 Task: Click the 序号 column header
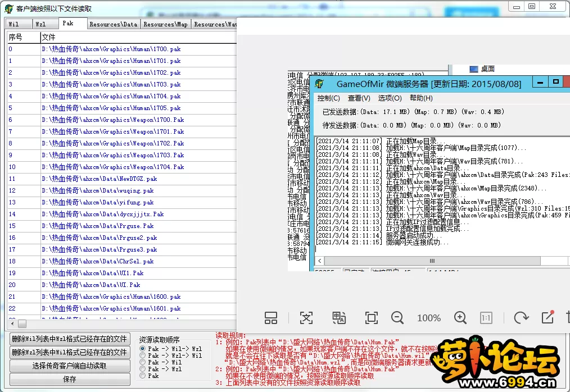tap(24, 37)
